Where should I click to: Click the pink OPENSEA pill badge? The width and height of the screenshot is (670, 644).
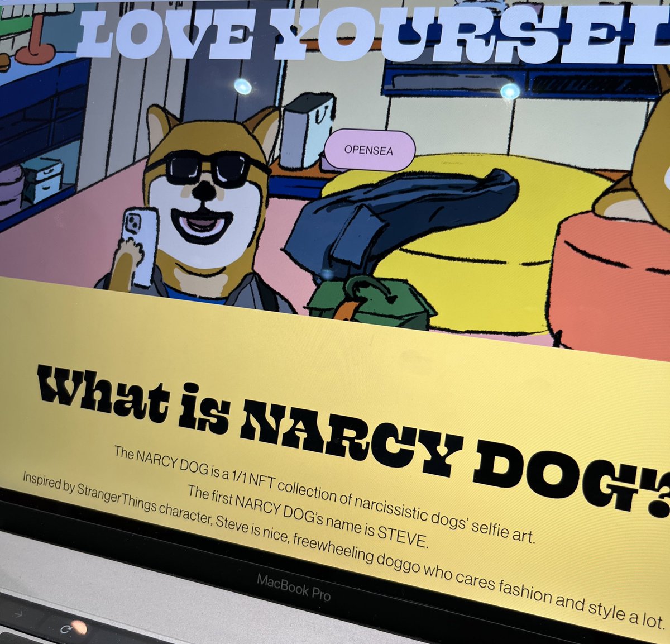pos(370,149)
